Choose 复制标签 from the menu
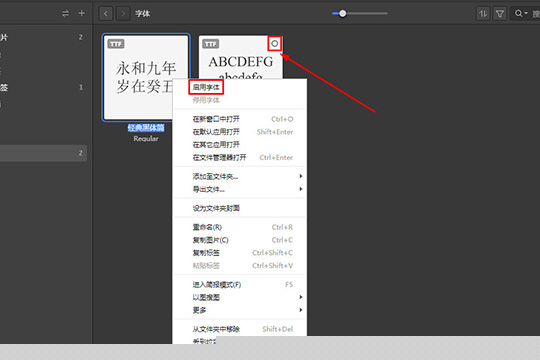Screen dimensions: 540x360 (240, 253)
